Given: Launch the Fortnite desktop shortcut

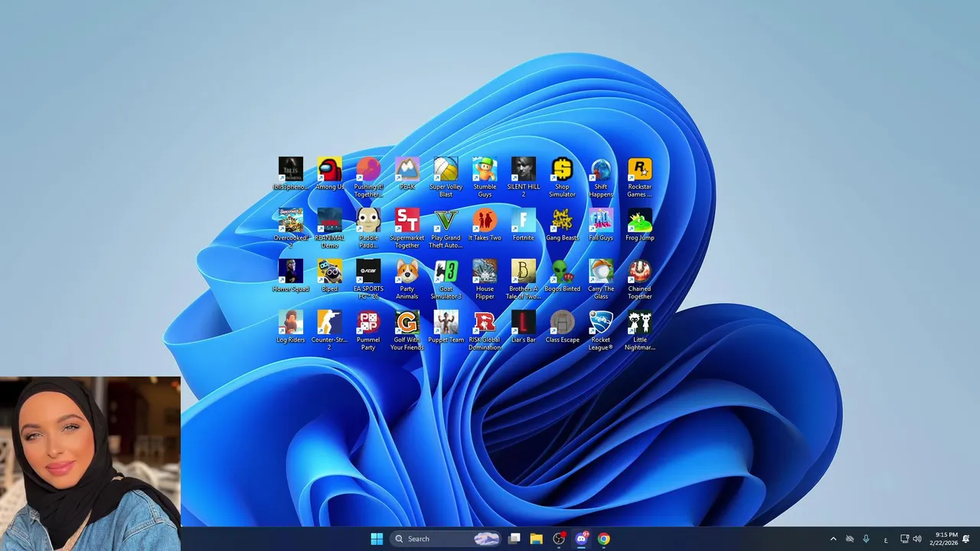Looking at the screenshot, I should pos(524,225).
